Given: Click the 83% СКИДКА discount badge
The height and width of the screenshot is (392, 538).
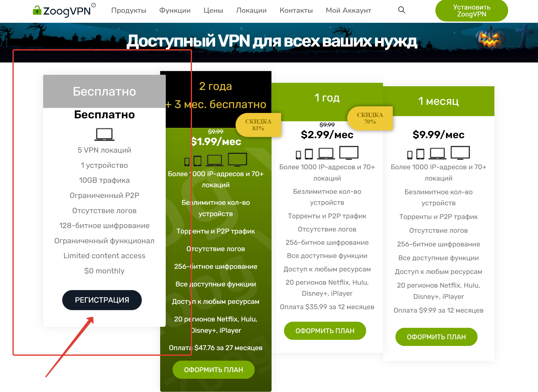Looking at the screenshot, I should pyautogui.click(x=258, y=125).
